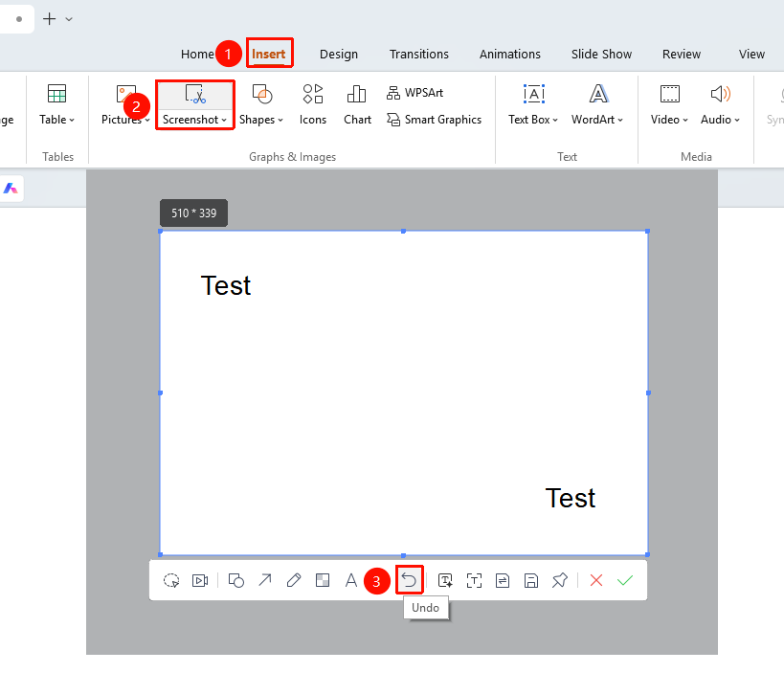Save the screenshot with floppy icon
Screen dimensions: 784x695
(x=531, y=580)
